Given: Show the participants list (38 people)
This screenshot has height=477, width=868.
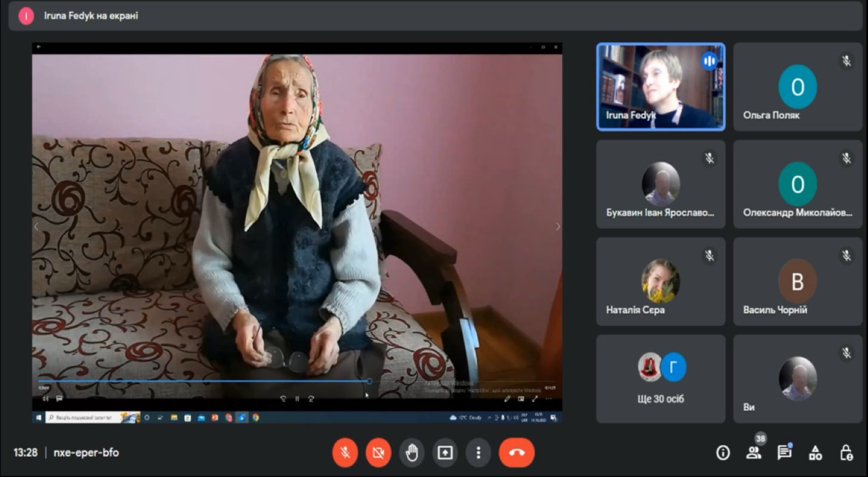Looking at the screenshot, I should [x=754, y=453].
